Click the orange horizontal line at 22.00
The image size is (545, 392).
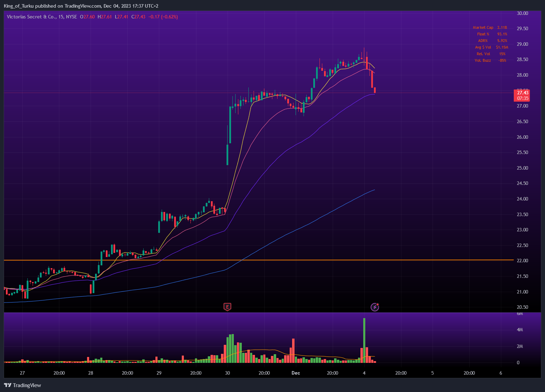coord(258,260)
